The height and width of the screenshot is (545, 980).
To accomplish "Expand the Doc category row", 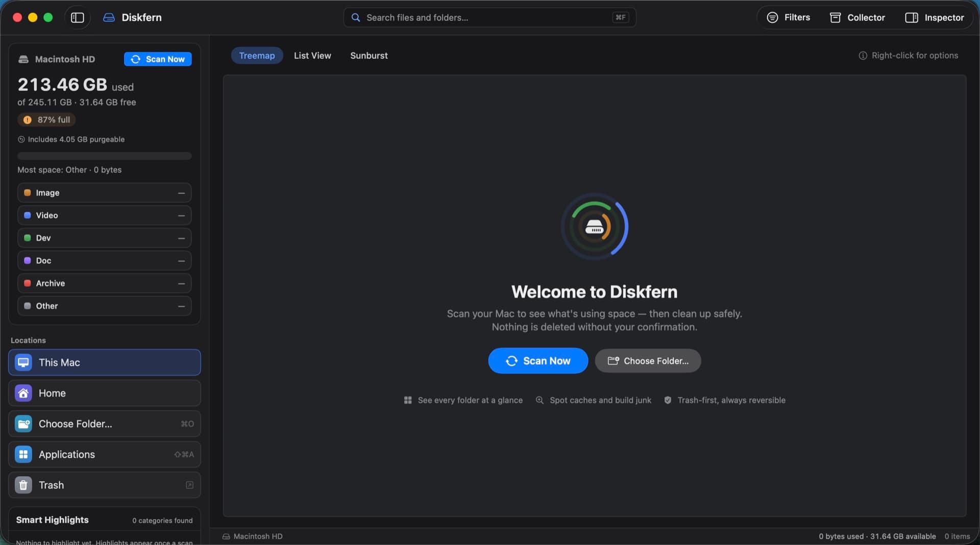I will coord(105,261).
